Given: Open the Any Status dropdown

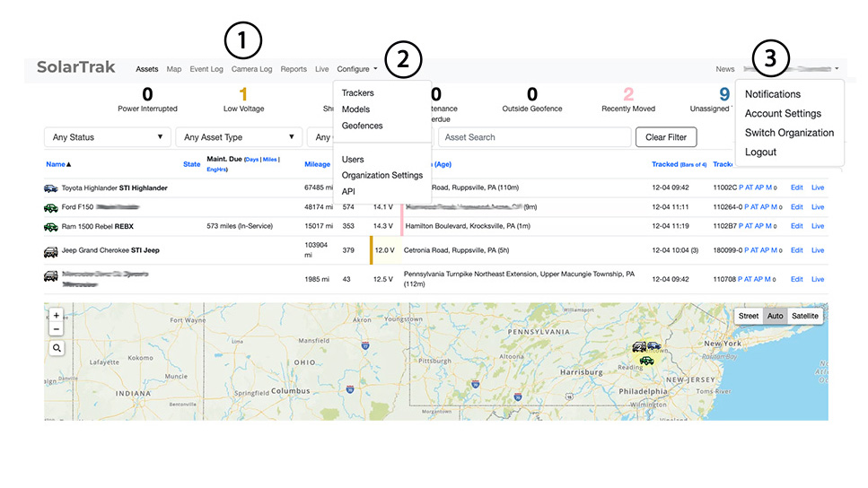Looking at the screenshot, I should [107, 137].
